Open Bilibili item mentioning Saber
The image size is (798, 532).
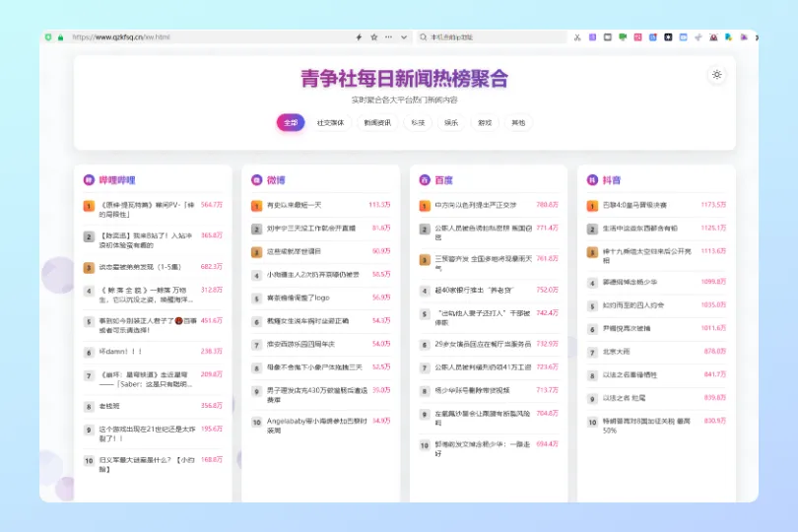[147, 379]
